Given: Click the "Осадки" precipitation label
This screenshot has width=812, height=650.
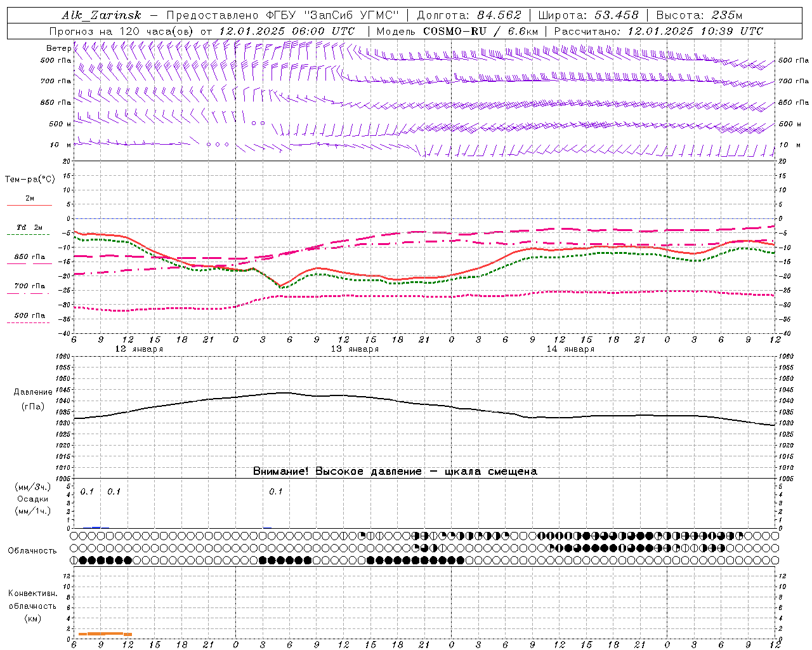Looking at the screenshot, I should tap(33, 499).
